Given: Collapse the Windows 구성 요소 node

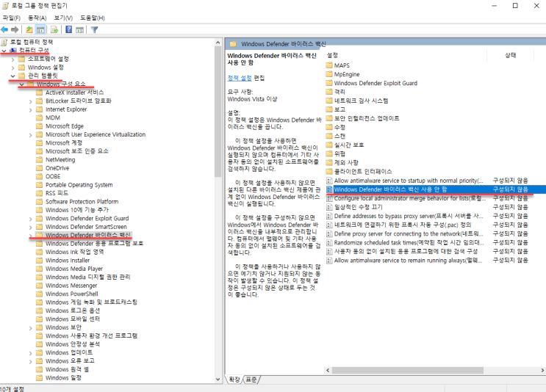Looking at the screenshot, I should click(x=21, y=84).
